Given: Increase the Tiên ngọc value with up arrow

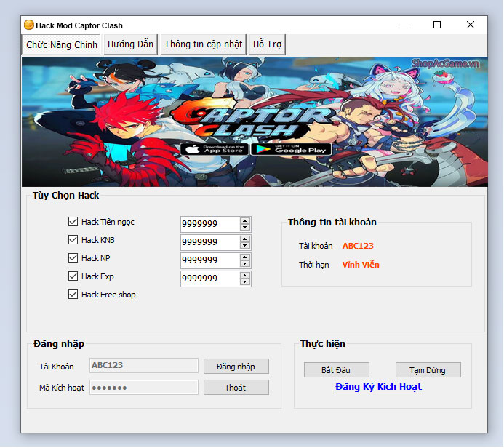Looking at the screenshot, I should point(245,221).
